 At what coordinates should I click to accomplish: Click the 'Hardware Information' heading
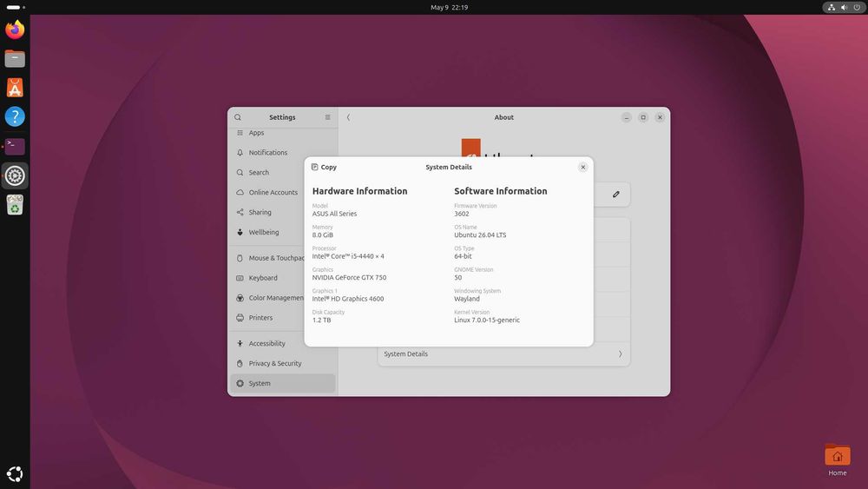click(360, 191)
